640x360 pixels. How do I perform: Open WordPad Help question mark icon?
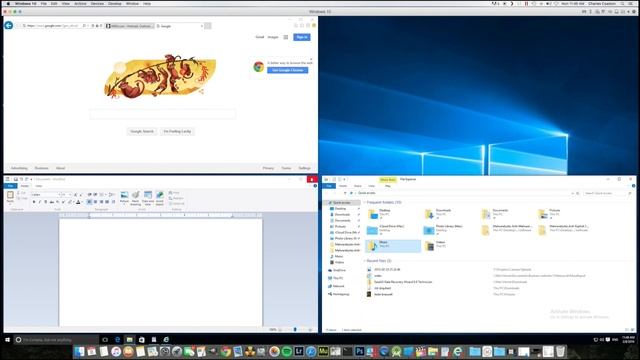(315, 186)
